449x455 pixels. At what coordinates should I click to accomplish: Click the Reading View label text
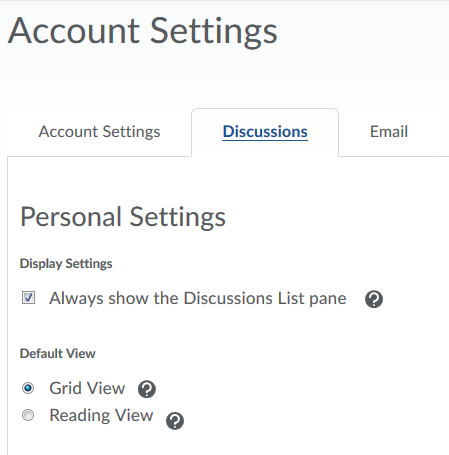101,415
